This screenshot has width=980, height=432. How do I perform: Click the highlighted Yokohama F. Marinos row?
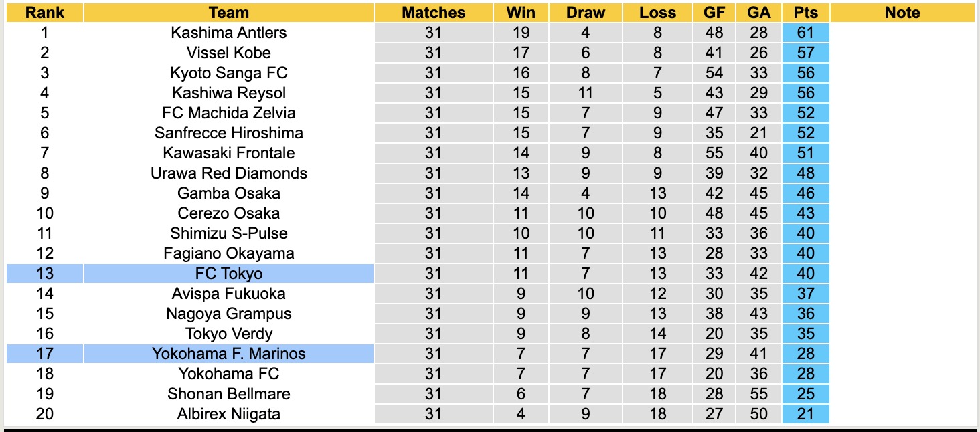tap(228, 354)
